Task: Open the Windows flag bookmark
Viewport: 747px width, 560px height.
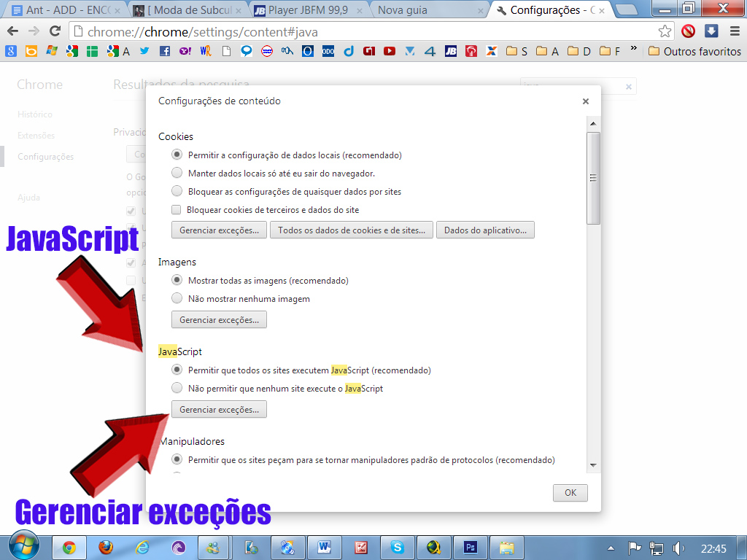Action: point(52,51)
